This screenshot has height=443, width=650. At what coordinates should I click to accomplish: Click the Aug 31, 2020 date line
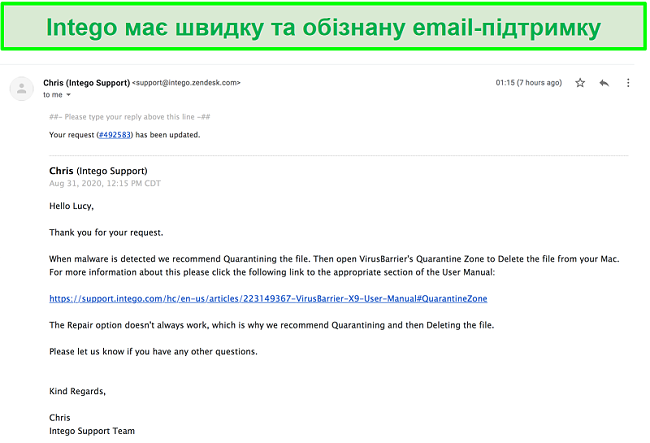pos(104,183)
